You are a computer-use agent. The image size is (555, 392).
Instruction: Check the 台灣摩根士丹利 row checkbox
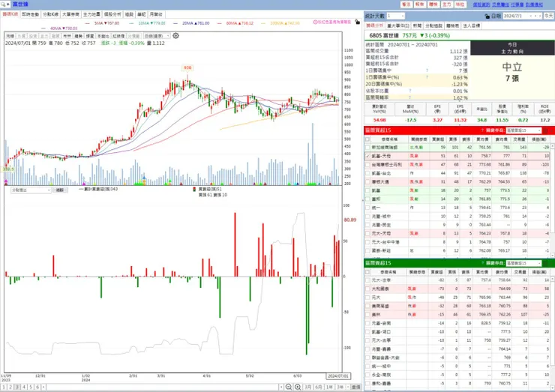367,164
